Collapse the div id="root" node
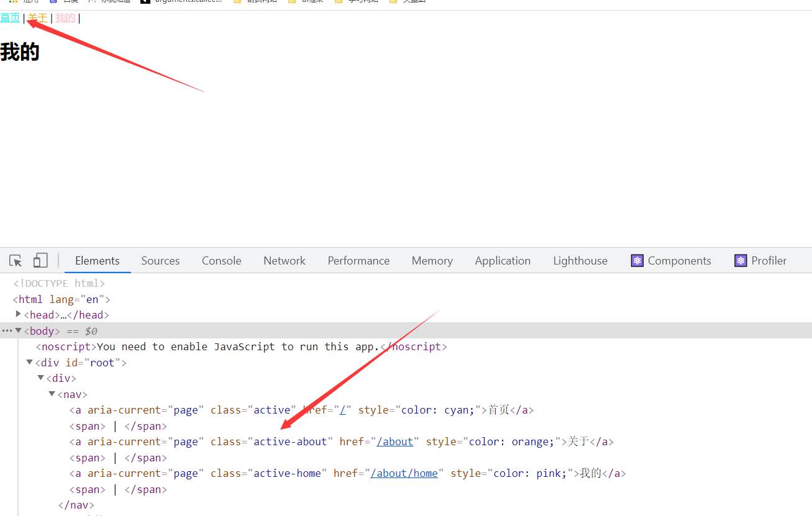This screenshot has width=812, height=516. click(30, 362)
